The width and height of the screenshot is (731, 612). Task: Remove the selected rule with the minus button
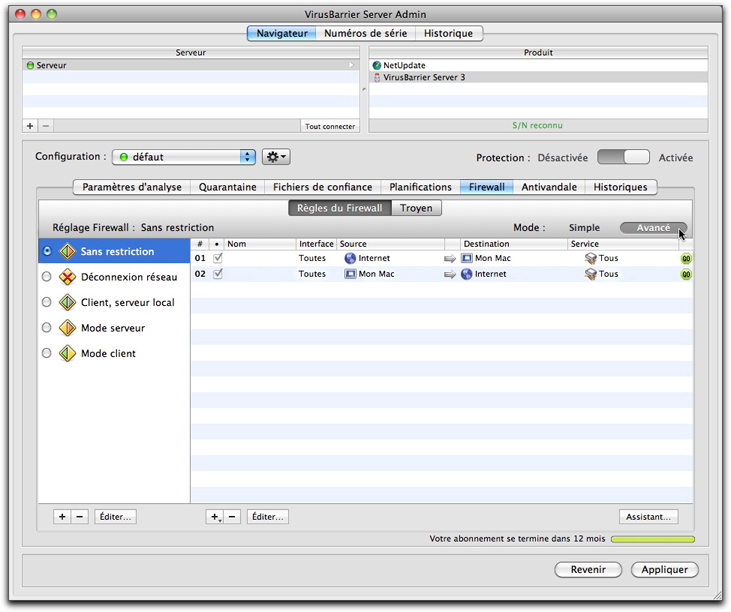click(x=232, y=516)
